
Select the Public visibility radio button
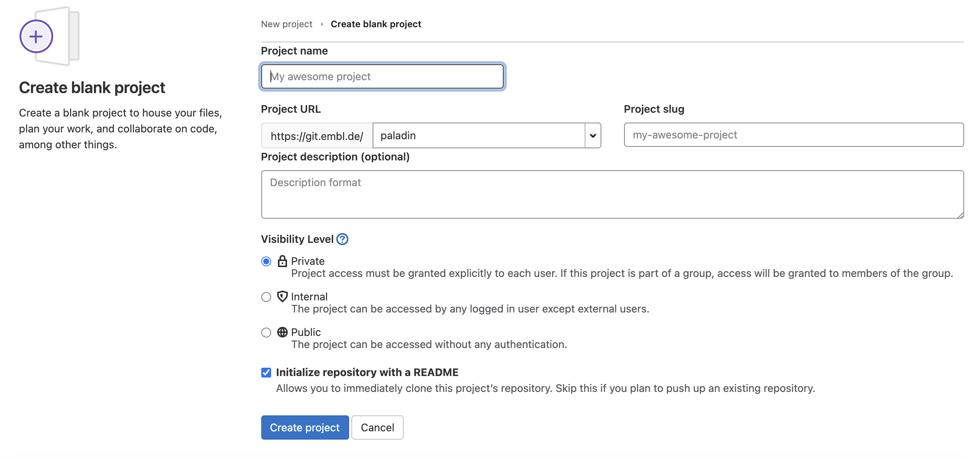click(266, 332)
